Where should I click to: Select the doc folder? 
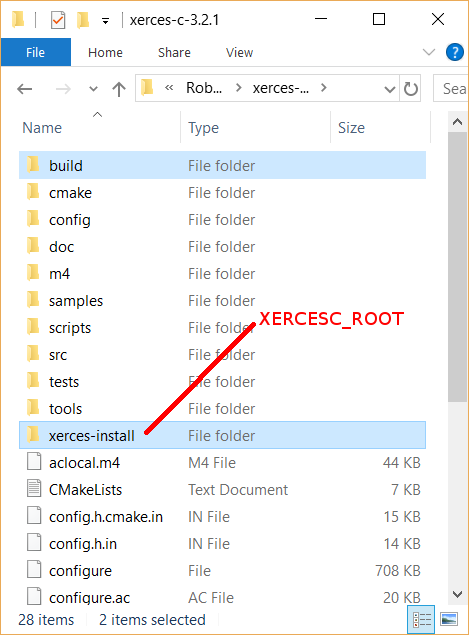pyautogui.click(x=222, y=246)
